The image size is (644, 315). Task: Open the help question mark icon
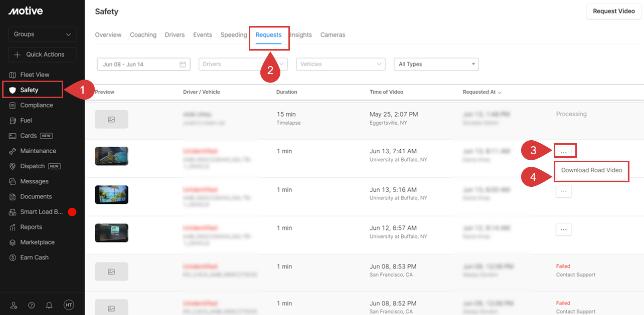(32, 305)
